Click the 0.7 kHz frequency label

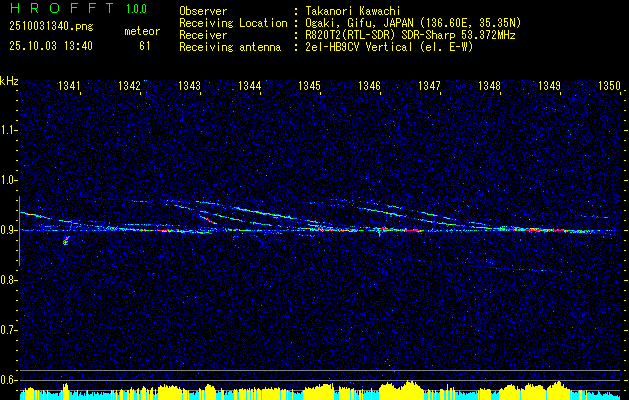8,330
